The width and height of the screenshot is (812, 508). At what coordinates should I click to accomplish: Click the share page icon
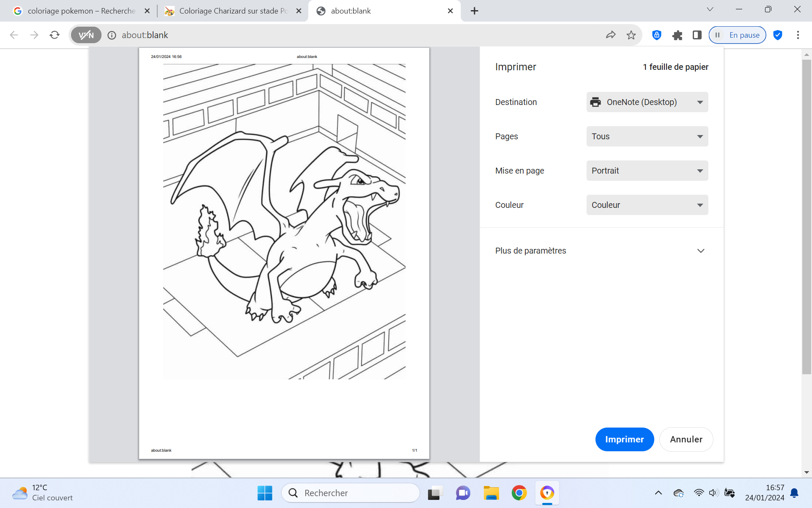click(611, 35)
